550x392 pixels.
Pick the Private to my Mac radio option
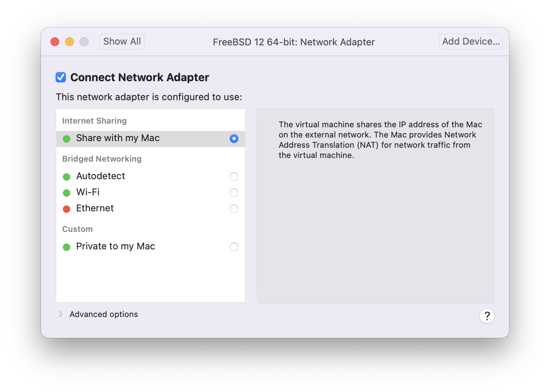(234, 247)
